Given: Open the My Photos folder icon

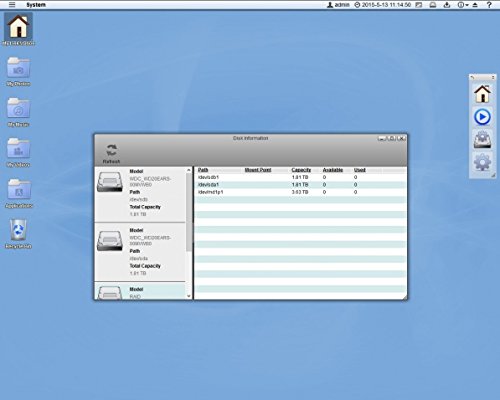Looking at the screenshot, I should (x=19, y=68).
